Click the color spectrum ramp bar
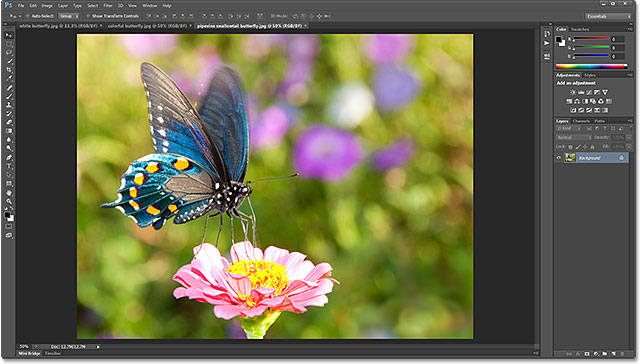The width and height of the screenshot is (640, 364). point(591,67)
